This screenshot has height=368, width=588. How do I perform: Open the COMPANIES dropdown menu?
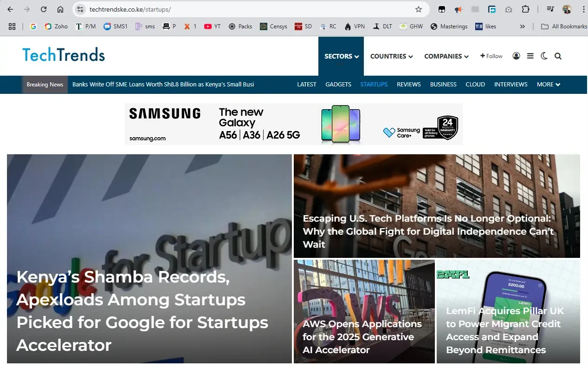tap(446, 56)
